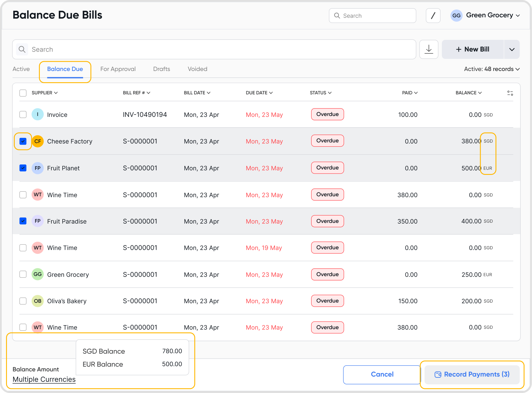The width and height of the screenshot is (532, 393).
Task: Click the Multiple Currencies link
Action: click(x=44, y=379)
